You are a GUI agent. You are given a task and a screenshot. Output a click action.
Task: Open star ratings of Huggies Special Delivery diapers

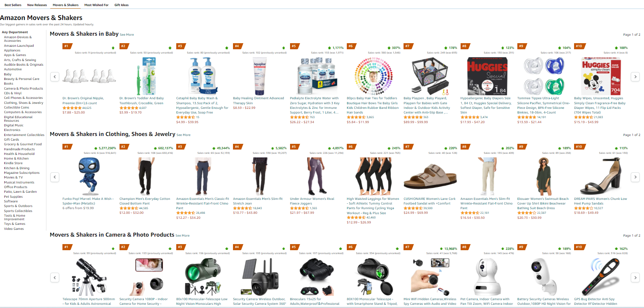pyautogui.click(x=470, y=117)
